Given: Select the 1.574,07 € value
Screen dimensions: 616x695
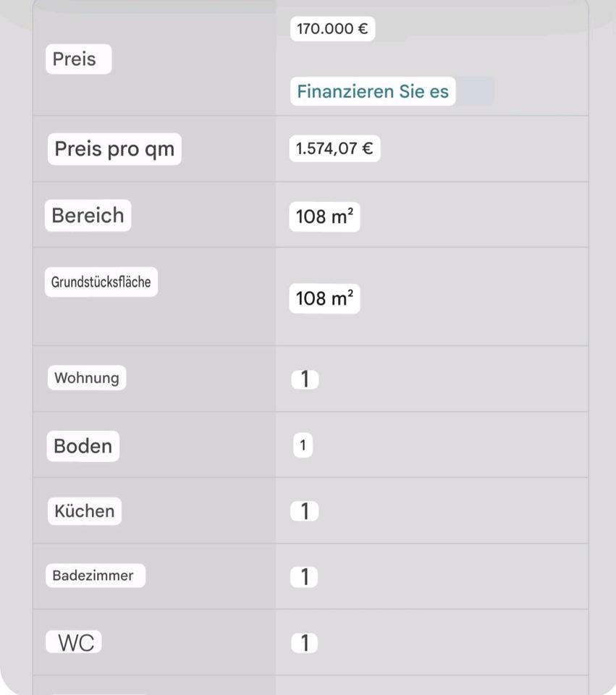Looking at the screenshot, I should click(334, 149).
